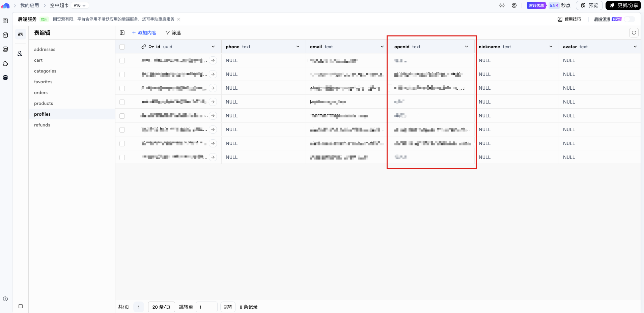The height and width of the screenshot is (313, 644).
Task: Select the orders table
Action: pos(41,92)
